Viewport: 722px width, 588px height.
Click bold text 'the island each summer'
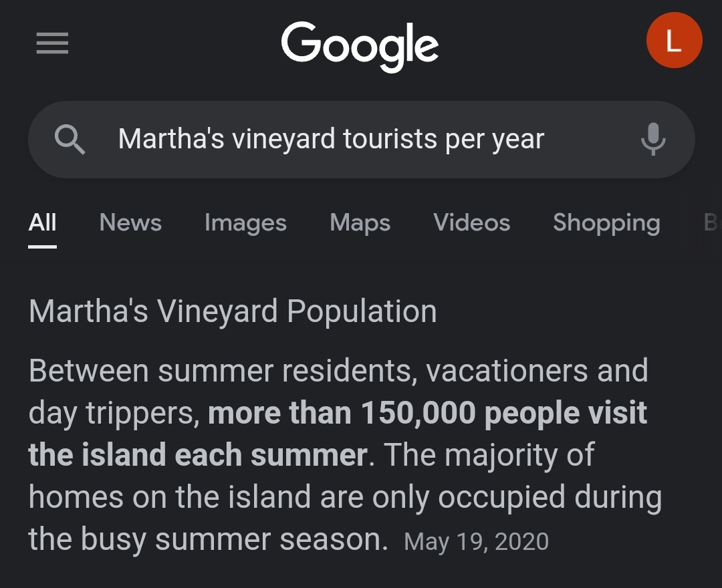pyautogui.click(x=198, y=455)
